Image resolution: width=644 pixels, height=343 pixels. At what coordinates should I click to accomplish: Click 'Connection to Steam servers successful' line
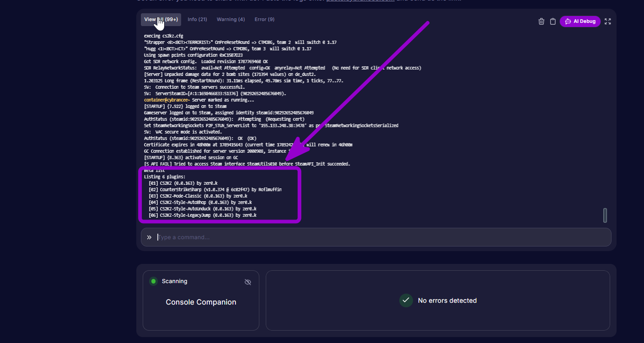(x=194, y=87)
